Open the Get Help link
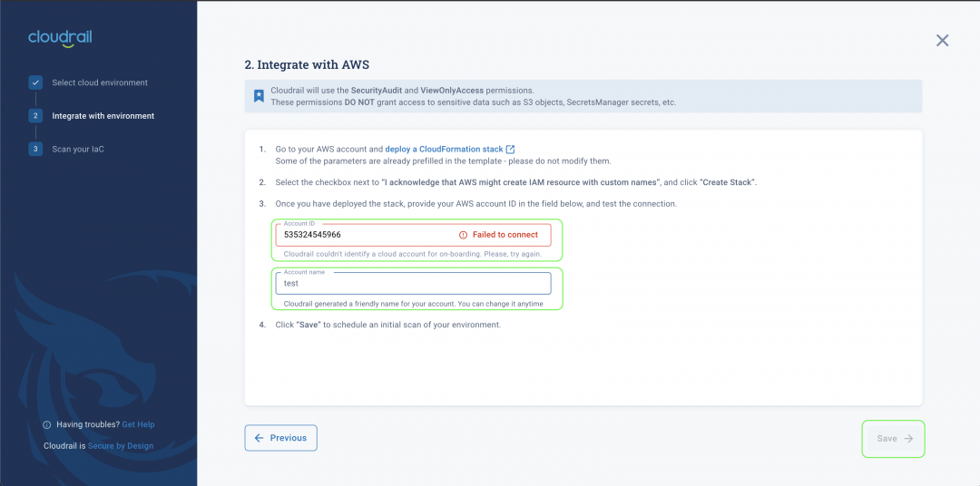 [x=138, y=424]
